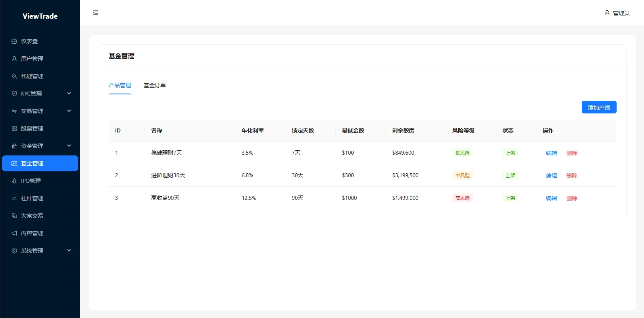The image size is (644, 318).
Task: Click the 上架 status tag for 稳健理财7天
Action: 510,153
